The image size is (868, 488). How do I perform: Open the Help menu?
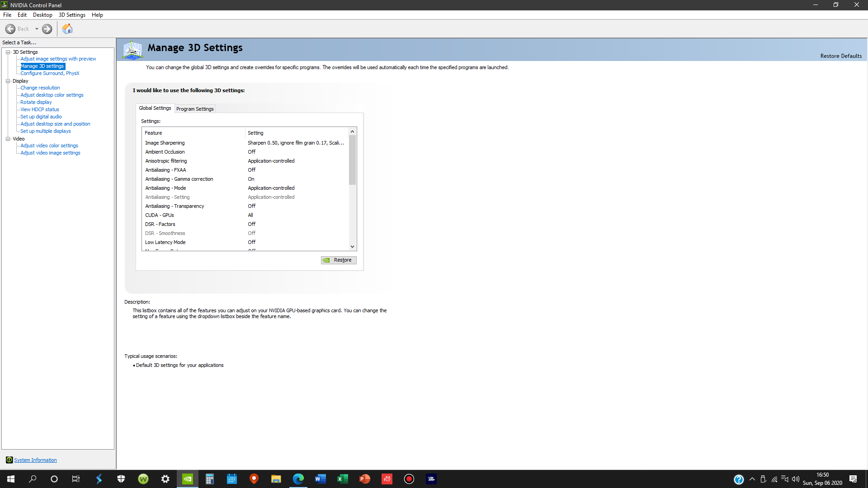(x=97, y=15)
